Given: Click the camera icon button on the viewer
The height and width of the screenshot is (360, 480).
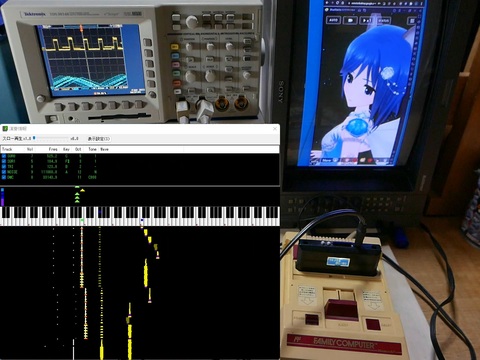Looking at the screenshot, I should pyautogui.click(x=350, y=20).
